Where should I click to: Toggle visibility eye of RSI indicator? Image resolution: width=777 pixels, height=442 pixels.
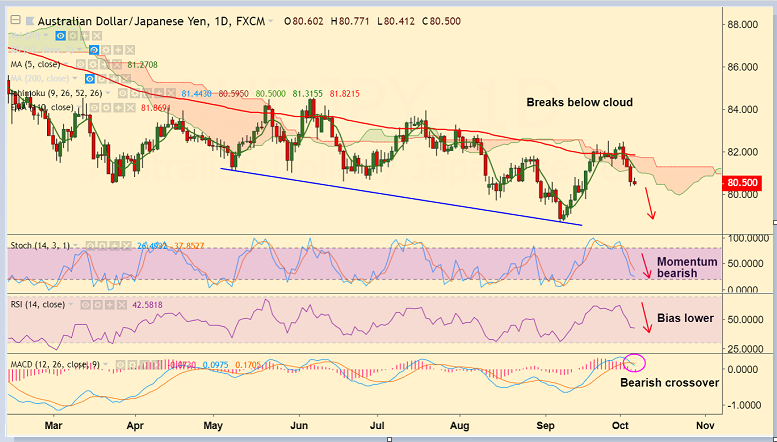click(86, 305)
